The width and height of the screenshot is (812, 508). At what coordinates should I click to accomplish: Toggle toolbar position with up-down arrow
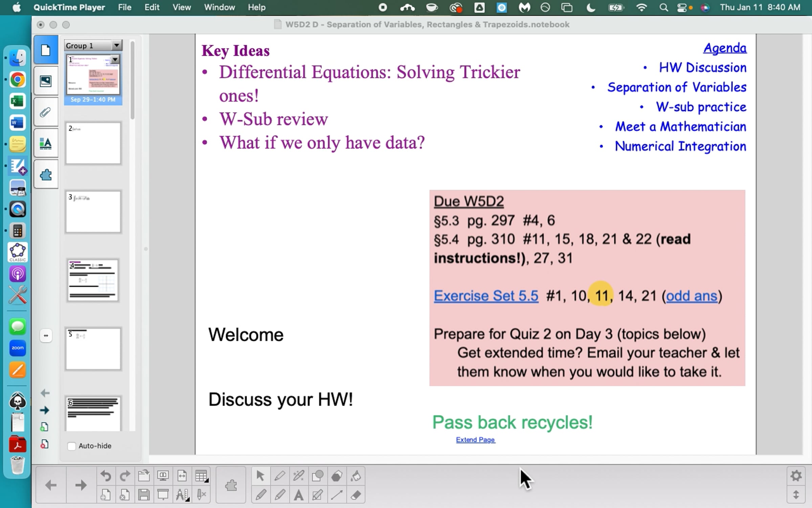(x=796, y=495)
